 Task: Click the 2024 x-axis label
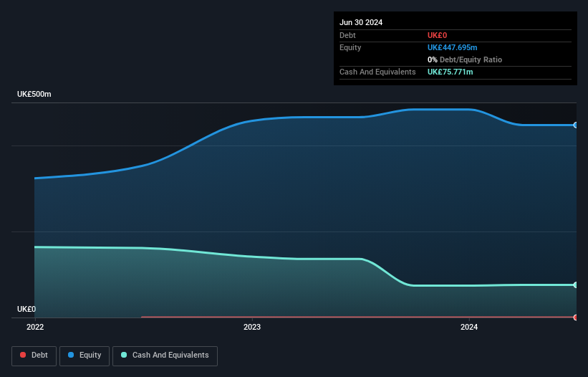469,327
